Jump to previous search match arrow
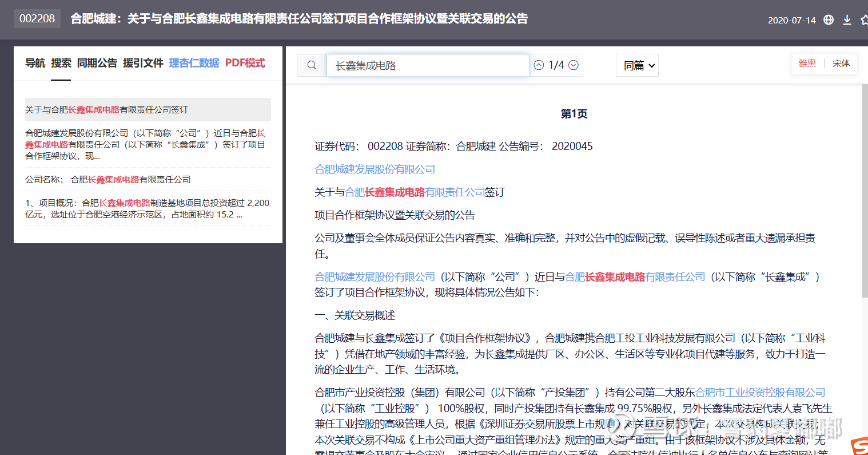Screen dimensions: 868x455 539,65
